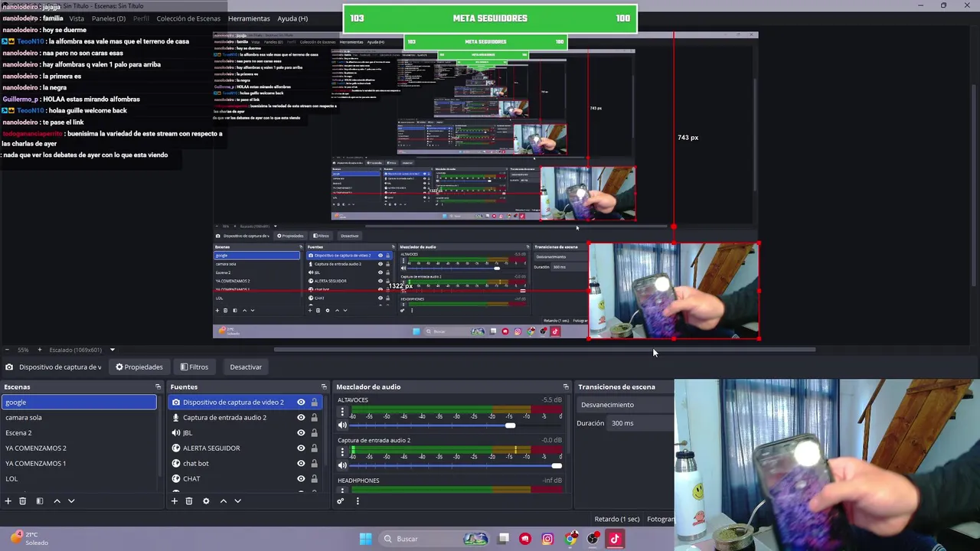Pop out the Fuentes dock
The width and height of the screenshot is (980, 551).
323,387
